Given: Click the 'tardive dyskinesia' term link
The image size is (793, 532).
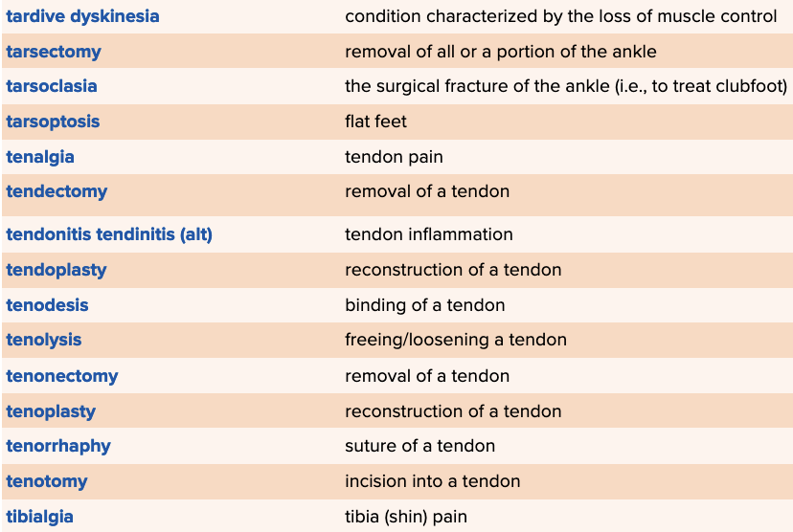Looking at the screenshot, I should pos(82,16).
